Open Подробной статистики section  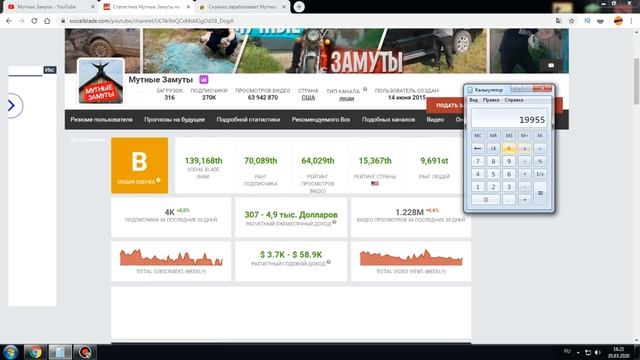pos(248,120)
